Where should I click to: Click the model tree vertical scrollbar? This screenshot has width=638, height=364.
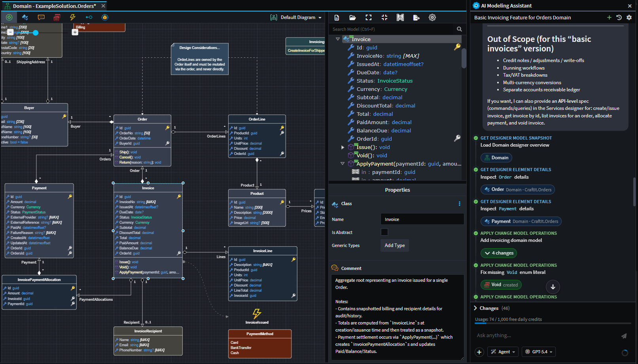[464, 58]
